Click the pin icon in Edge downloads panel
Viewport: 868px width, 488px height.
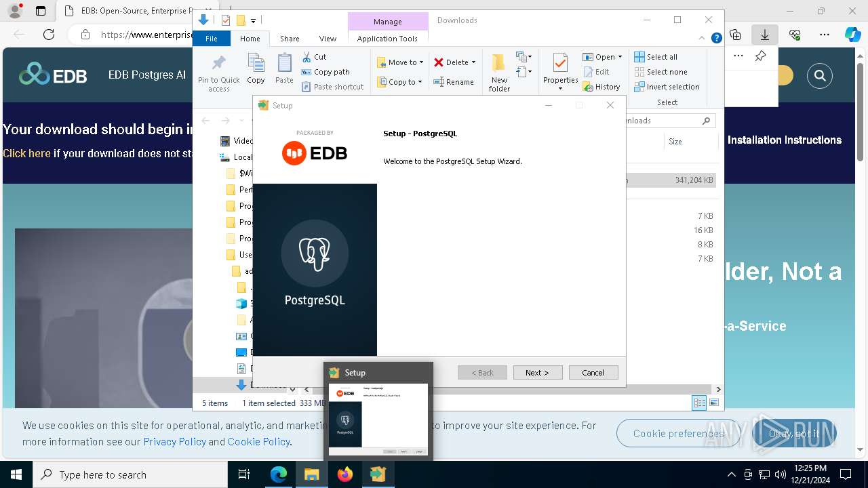(x=761, y=56)
